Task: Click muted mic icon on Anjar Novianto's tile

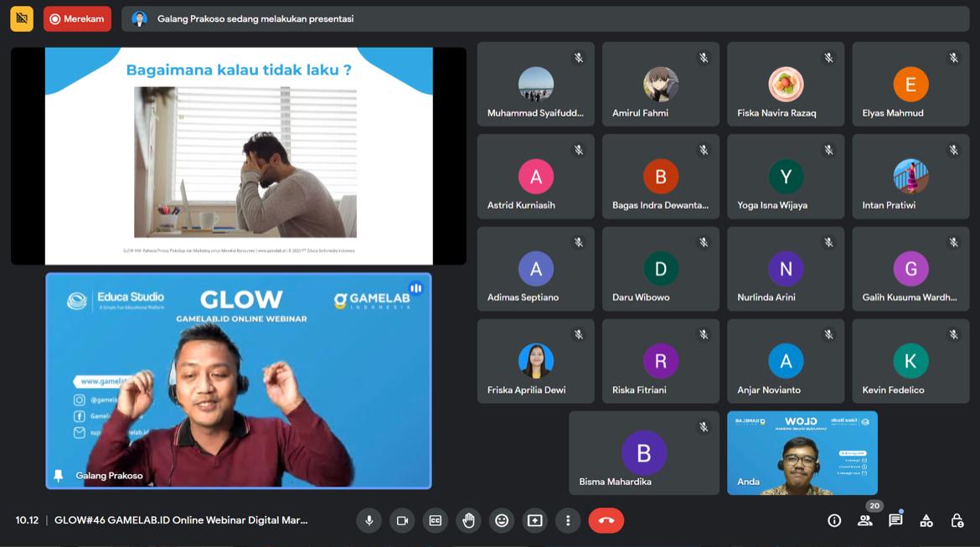Action: 828,334
